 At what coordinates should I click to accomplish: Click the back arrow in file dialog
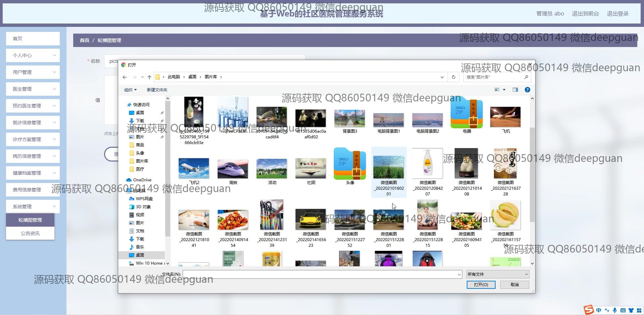[x=125, y=77]
